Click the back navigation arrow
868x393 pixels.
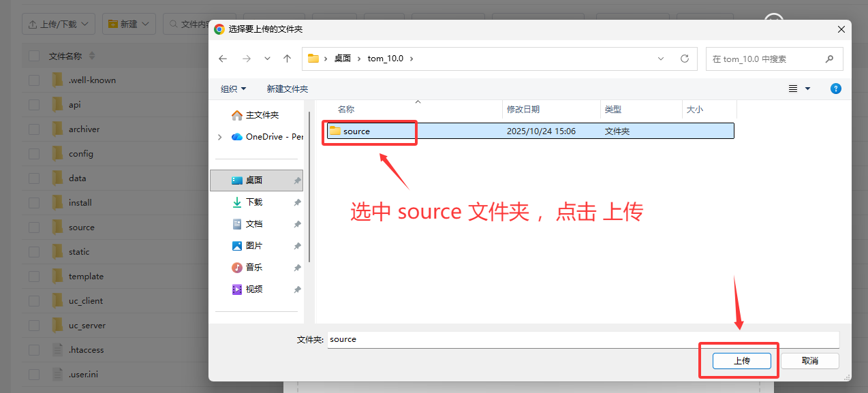[223, 59]
